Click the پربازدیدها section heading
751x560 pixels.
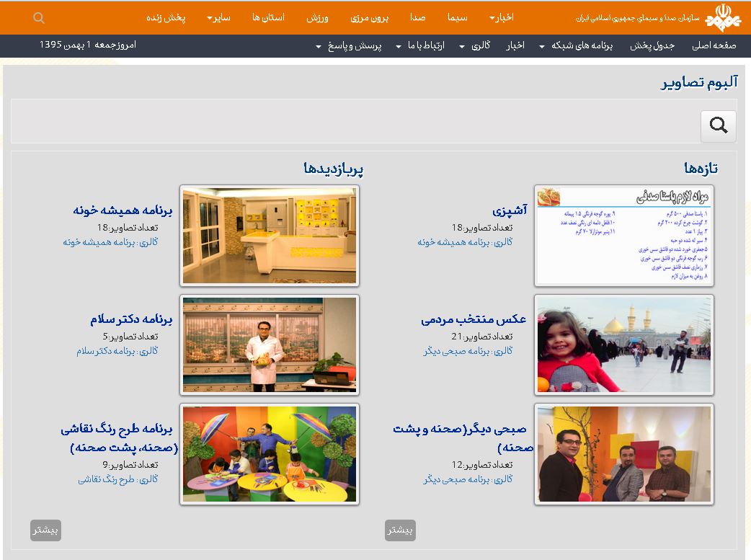click(334, 169)
